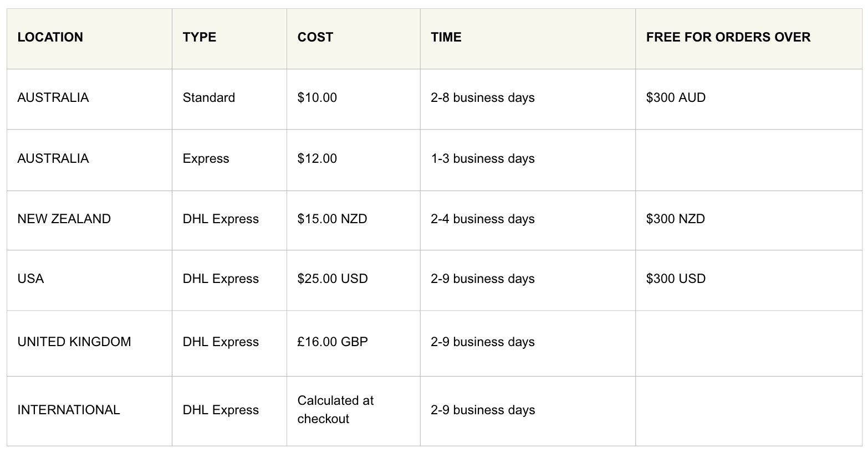Select the UNITED KINGDOM location cell
Screen dimensions: 868x453
click(74, 342)
